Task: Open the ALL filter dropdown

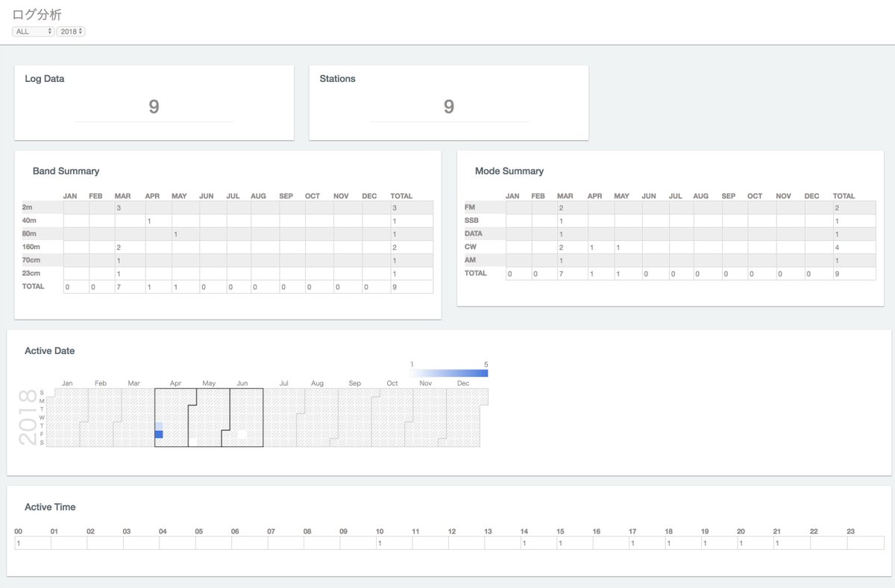Action: (x=34, y=31)
